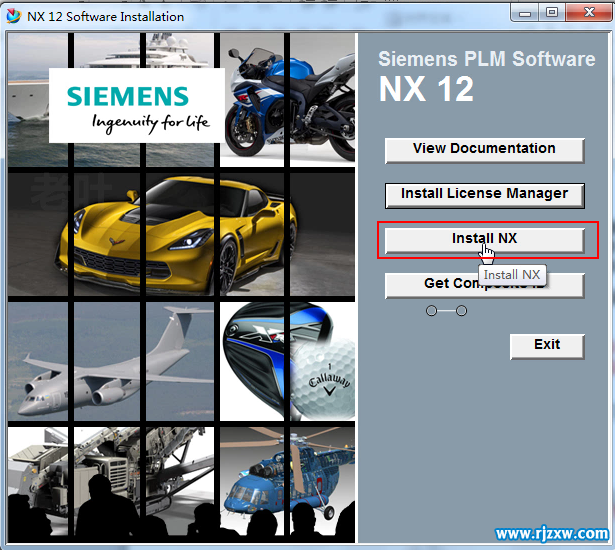Image resolution: width=615 pixels, height=550 pixels.
Task: Maximize the installer window
Action: coord(552,13)
